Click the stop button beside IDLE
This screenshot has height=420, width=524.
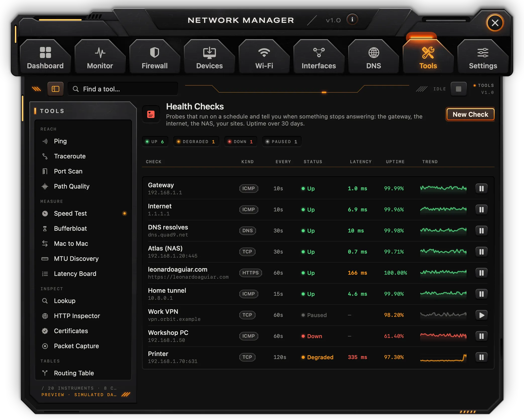(458, 89)
